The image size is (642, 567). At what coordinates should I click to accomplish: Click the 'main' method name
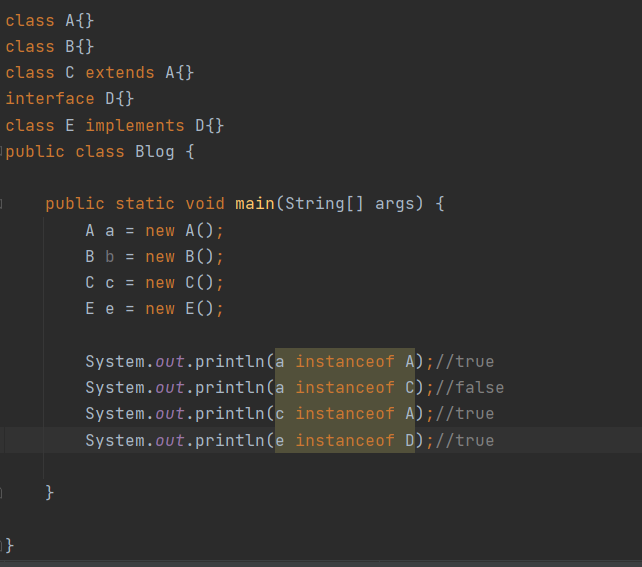[x=255, y=203]
